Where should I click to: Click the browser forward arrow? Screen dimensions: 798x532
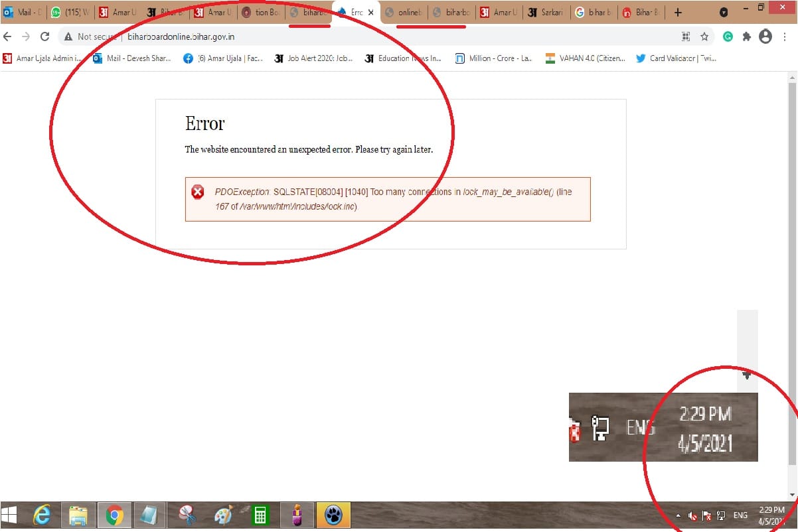pos(26,37)
